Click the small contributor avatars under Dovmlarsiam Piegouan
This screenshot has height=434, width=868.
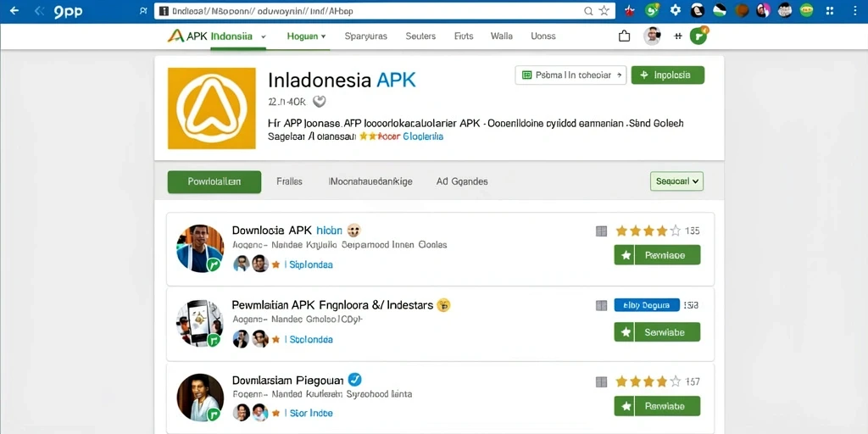pos(251,413)
